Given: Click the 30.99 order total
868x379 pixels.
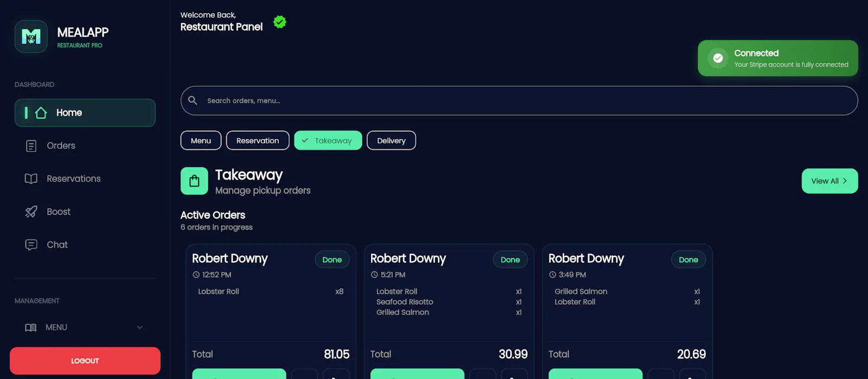Looking at the screenshot, I should [513, 354].
